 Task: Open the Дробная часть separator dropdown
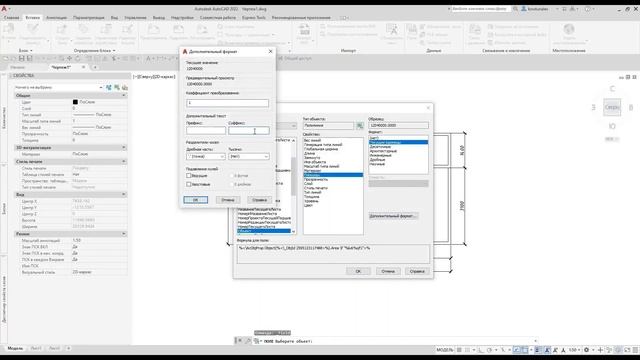(x=206, y=156)
